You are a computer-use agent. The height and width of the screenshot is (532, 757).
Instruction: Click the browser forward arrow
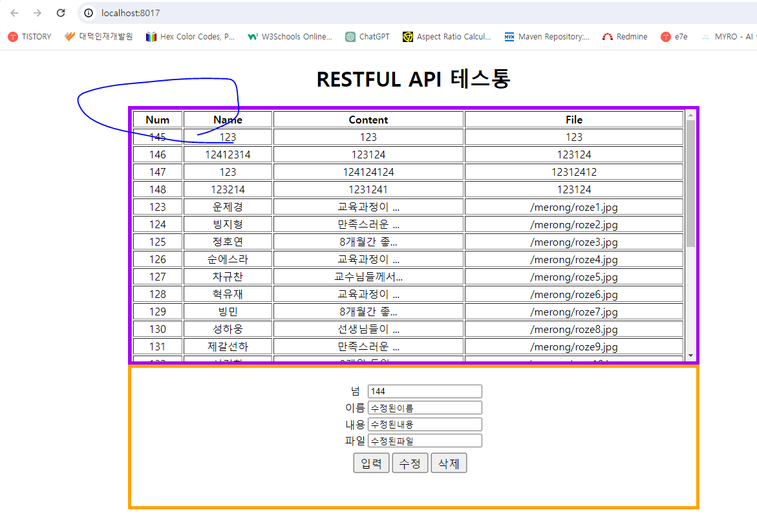pos(37,13)
